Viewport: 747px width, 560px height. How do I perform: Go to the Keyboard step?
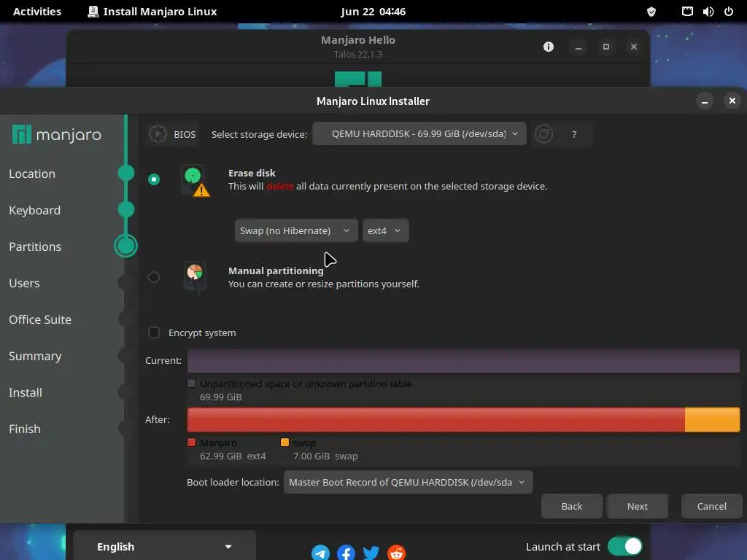click(x=34, y=210)
